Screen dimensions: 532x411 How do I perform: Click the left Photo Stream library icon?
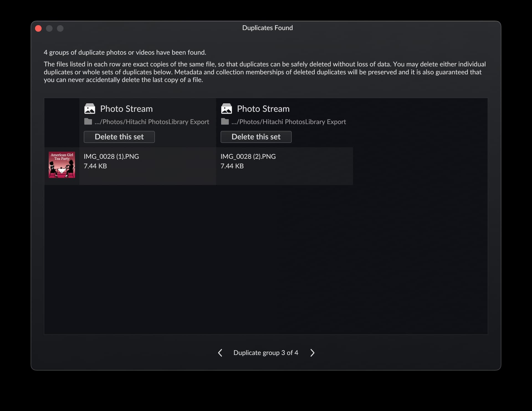89,108
